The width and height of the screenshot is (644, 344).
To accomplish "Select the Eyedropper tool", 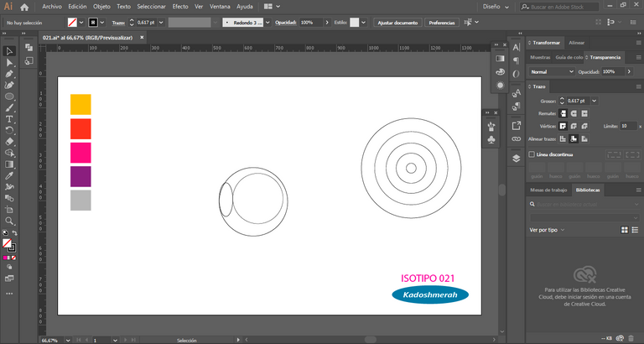I will coord(9,176).
